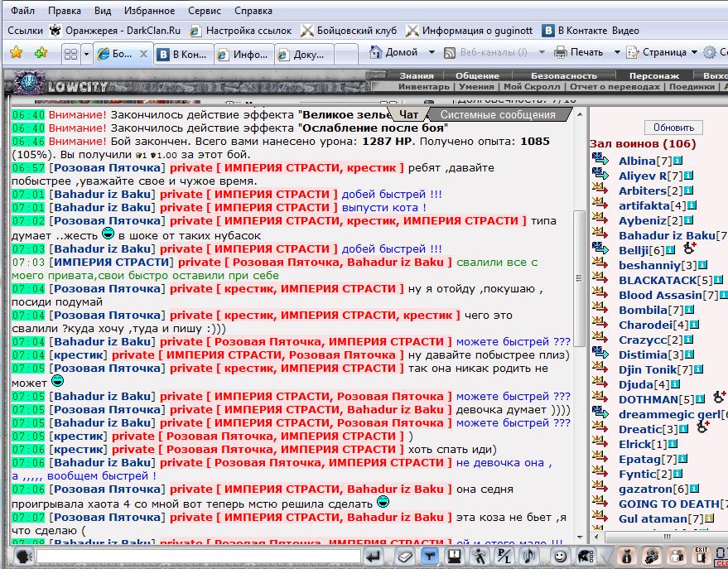Open the smiley emoticons picker

point(561,556)
